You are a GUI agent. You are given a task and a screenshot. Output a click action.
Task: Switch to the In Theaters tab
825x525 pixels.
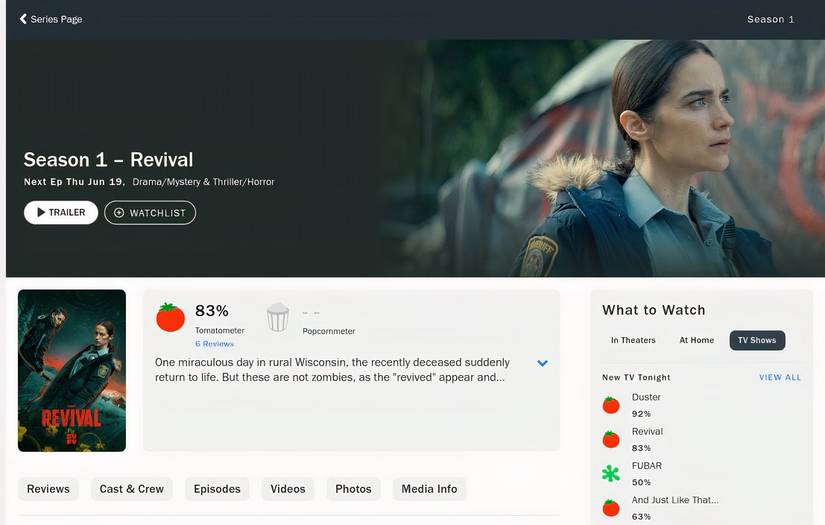[x=633, y=340]
